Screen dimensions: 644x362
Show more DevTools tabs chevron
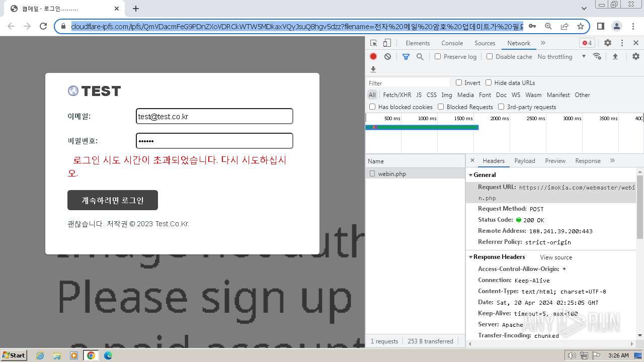[x=543, y=43]
